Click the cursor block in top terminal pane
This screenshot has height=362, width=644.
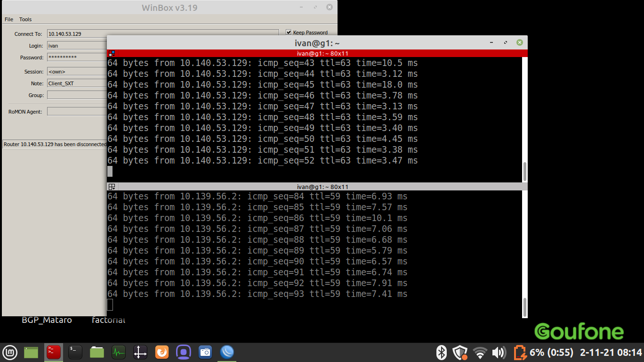110,172
